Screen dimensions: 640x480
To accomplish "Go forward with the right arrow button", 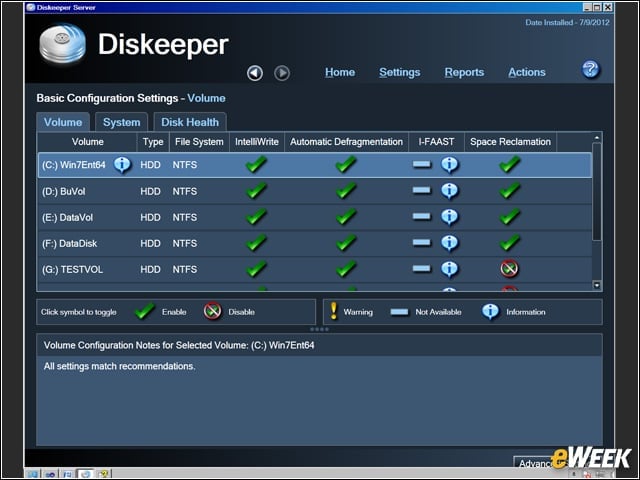I will [x=282, y=73].
